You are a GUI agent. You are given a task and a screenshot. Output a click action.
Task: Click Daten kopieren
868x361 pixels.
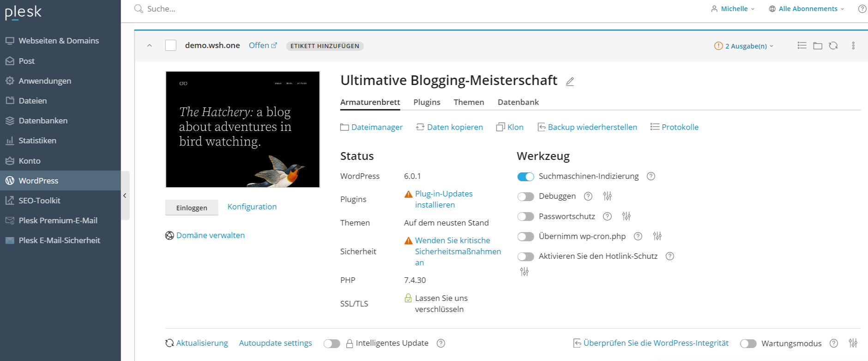point(450,127)
